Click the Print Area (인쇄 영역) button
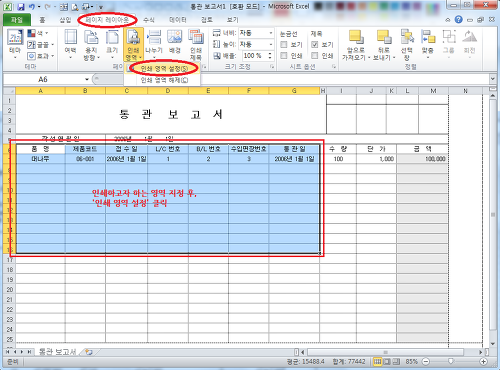The height and width of the screenshot is (370, 500). click(x=133, y=45)
